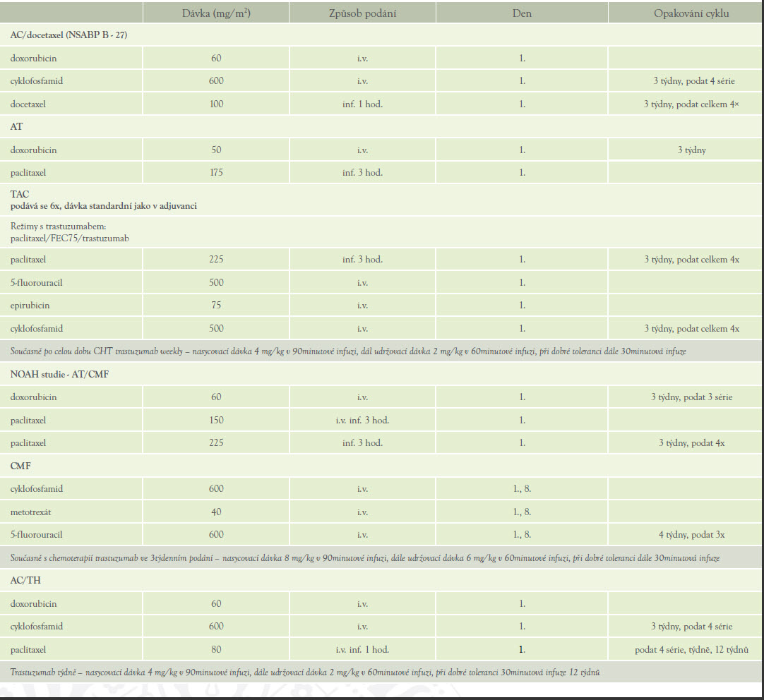Click dose value 75 in epirubicin row

coord(216,305)
